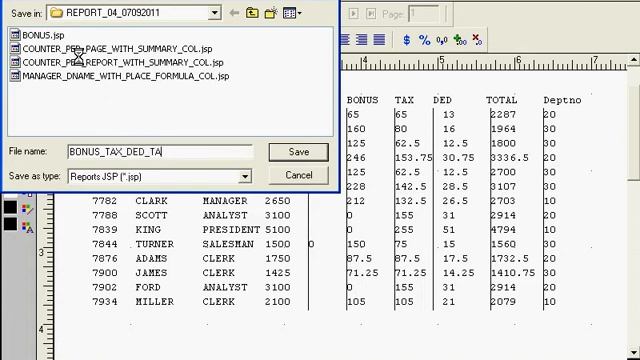
Task: Click in the File name field
Action: pos(160,152)
